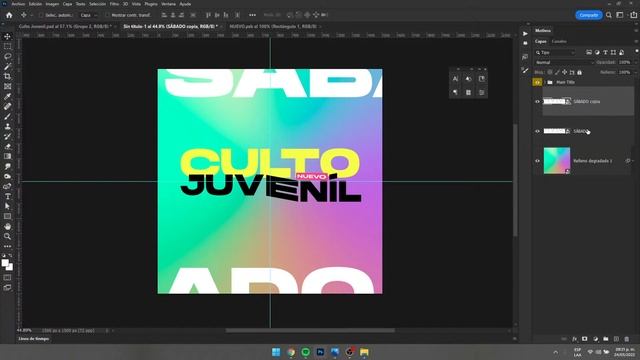Select the History Brush tool
Screen dimensions: 640x360
tap(7, 136)
